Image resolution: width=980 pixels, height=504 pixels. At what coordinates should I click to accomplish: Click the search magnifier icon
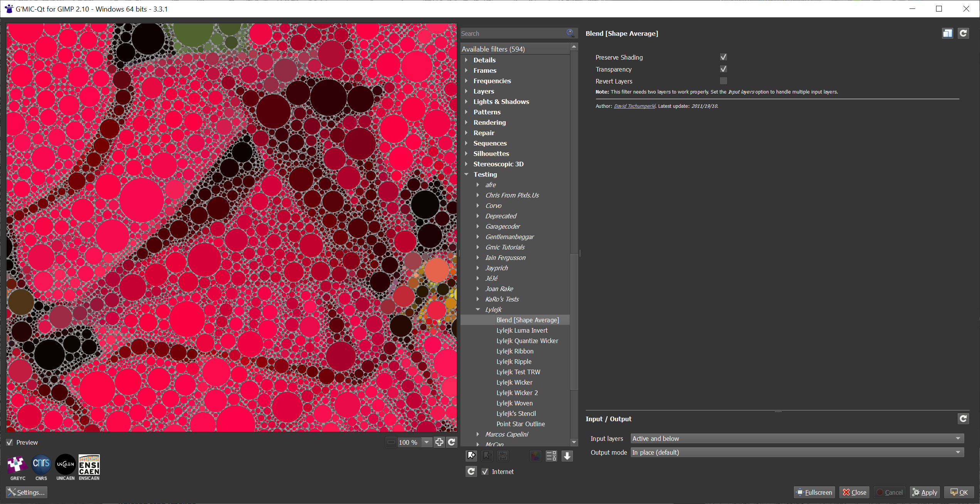tap(570, 33)
